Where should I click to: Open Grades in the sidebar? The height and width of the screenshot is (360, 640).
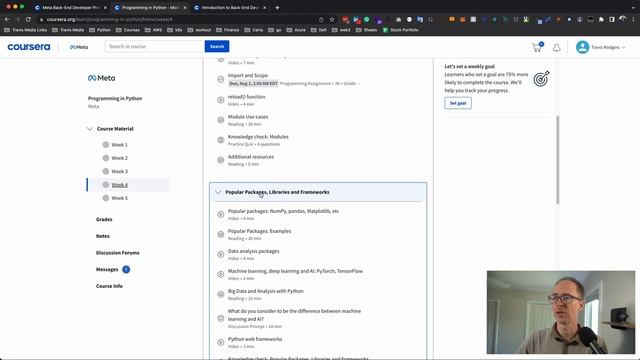(104, 219)
